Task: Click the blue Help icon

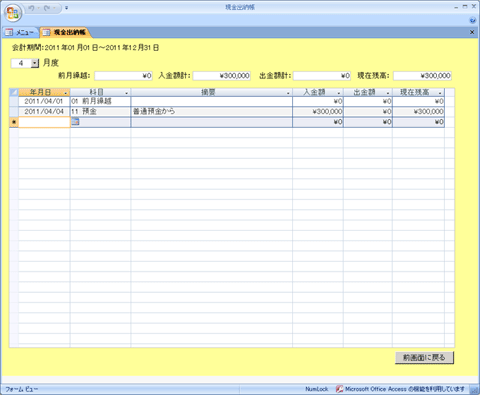Action: pyautogui.click(x=472, y=20)
